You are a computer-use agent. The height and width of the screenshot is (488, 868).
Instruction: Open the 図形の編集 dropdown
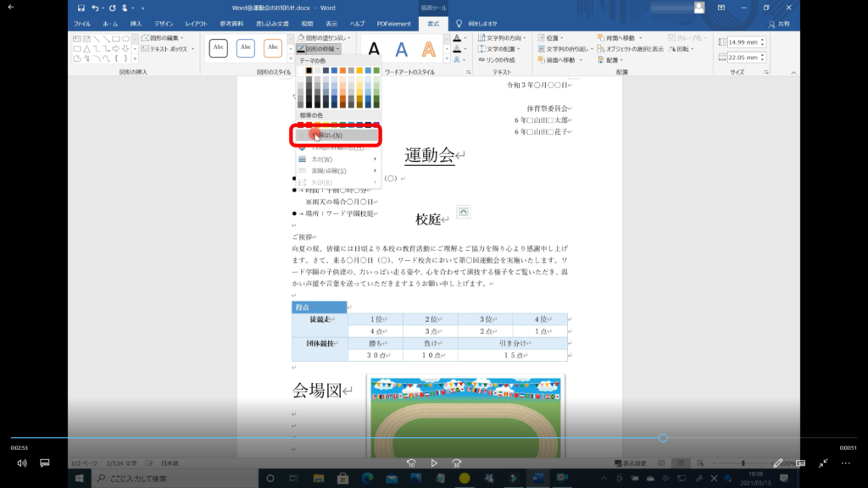click(x=164, y=38)
